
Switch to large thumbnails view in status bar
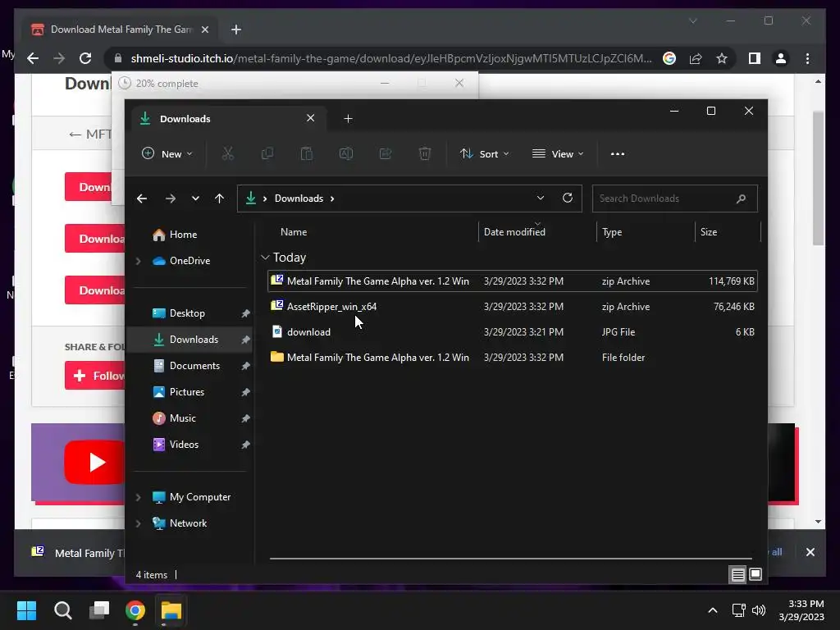pyautogui.click(x=756, y=575)
